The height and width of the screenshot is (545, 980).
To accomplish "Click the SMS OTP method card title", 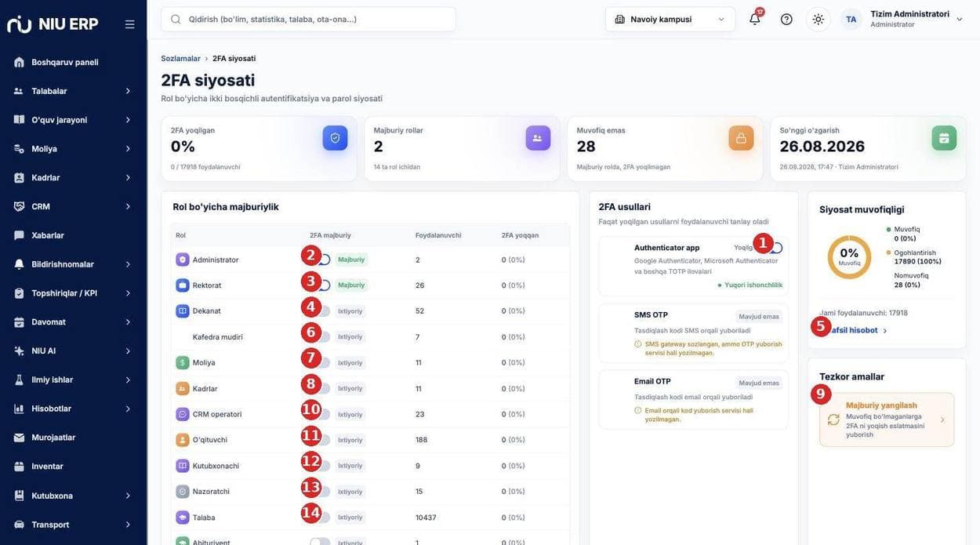I will coord(651,315).
